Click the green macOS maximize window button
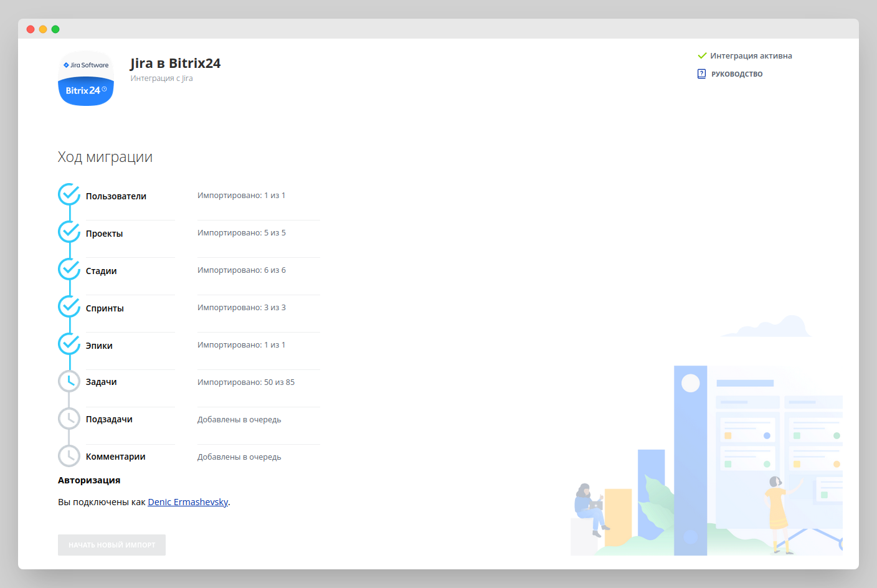This screenshot has width=877, height=588. point(55,29)
